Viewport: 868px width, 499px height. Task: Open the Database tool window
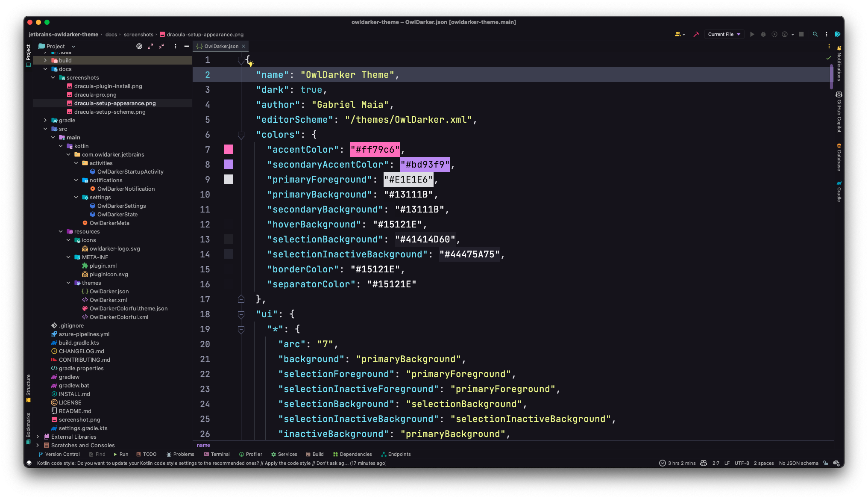(x=839, y=157)
